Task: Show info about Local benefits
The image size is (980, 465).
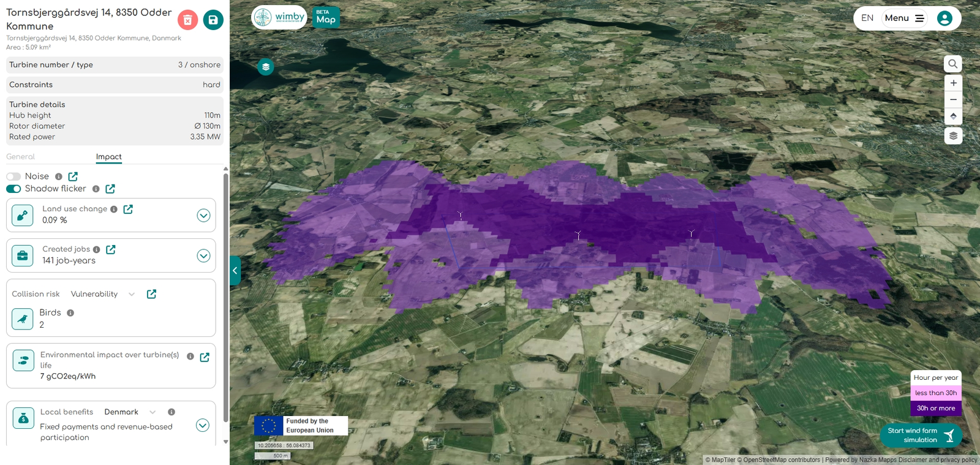Action: 171,412
